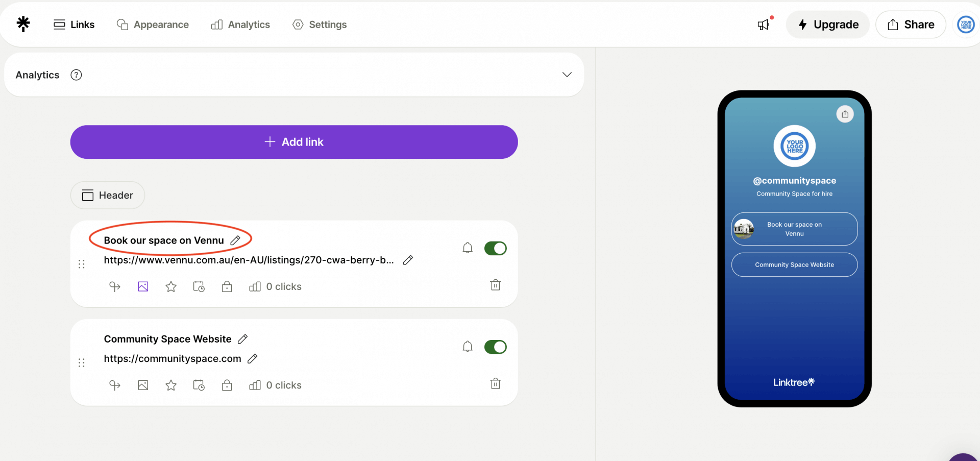
Task: Disable the Book our space on Vennu link
Action: pyautogui.click(x=495, y=248)
